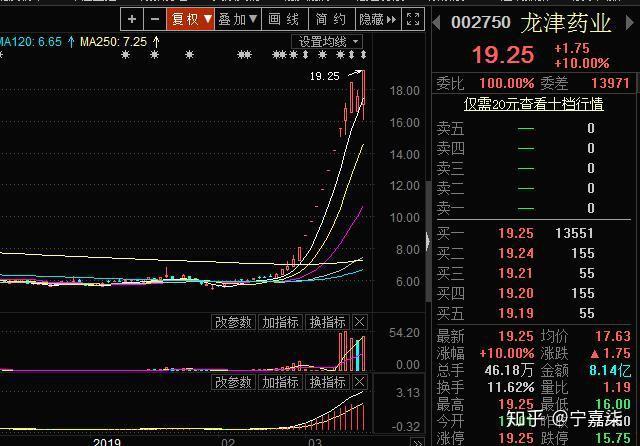Toggle fullscreen chart icon

pos(413,19)
